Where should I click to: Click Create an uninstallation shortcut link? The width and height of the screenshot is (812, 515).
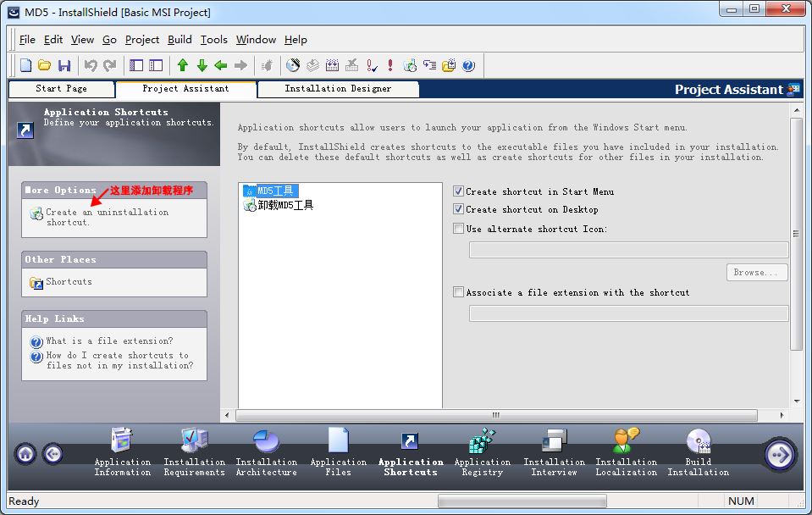pyautogui.click(x=108, y=217)
